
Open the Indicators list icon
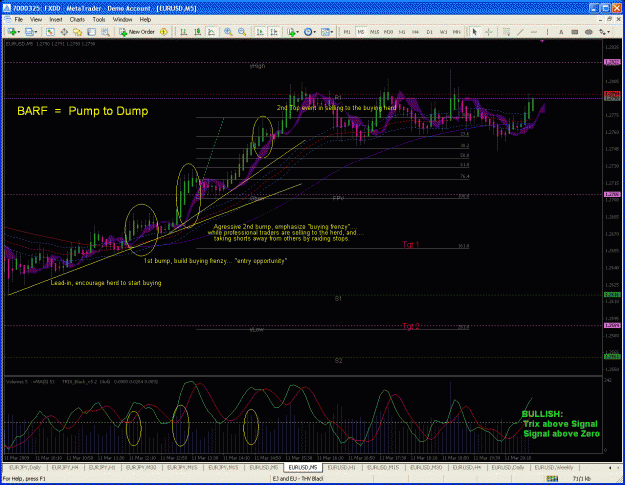coord(291,32)
